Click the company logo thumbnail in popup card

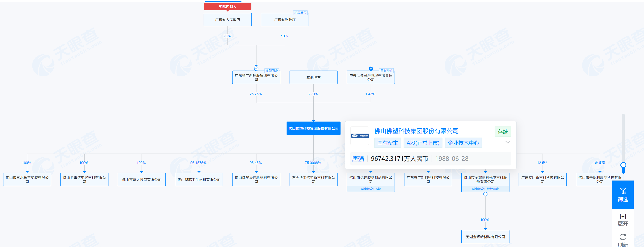tap(360, 136)
